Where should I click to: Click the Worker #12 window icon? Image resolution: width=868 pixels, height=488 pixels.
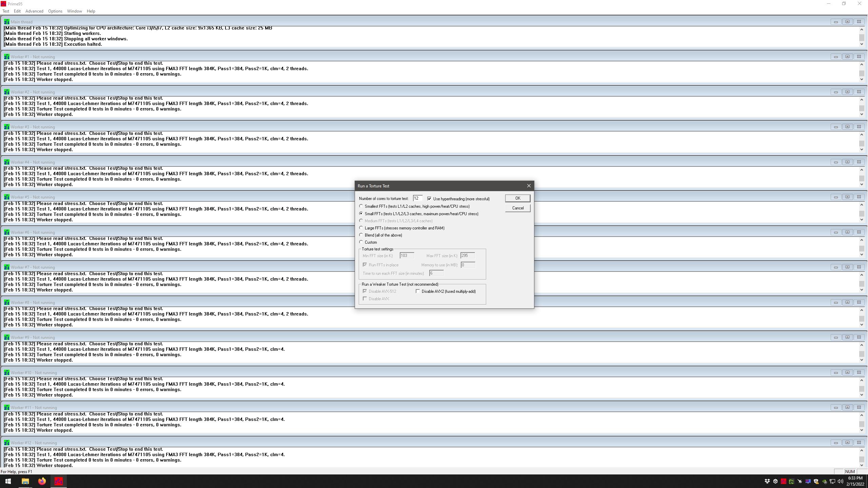click(x=6, y=443)
